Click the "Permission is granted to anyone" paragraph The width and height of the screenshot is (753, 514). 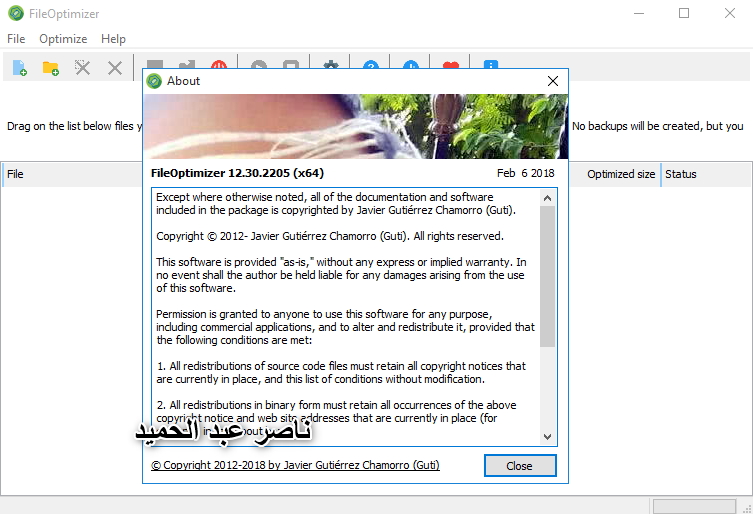pyautogui.click(x=345, y=327)
